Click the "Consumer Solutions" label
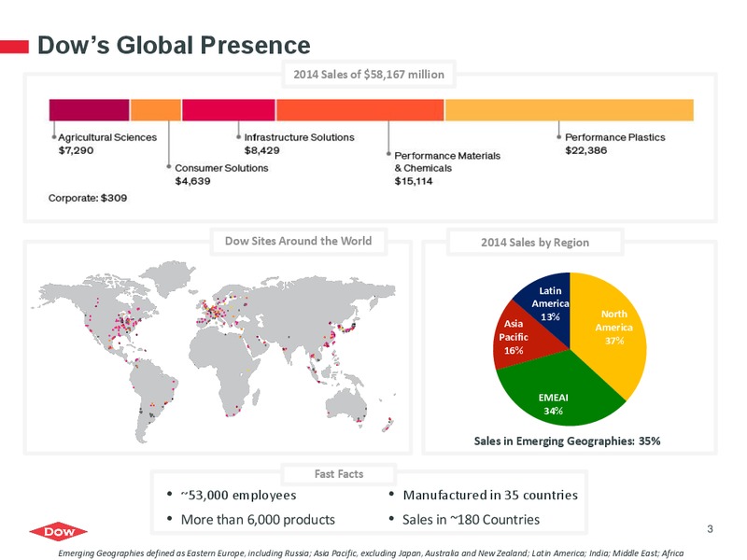 click(221, 168)
